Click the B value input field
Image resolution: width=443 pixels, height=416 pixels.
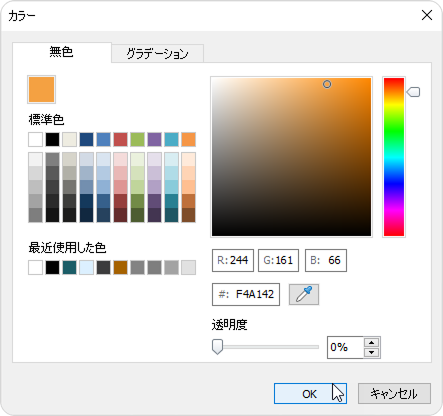pos(326,260)
